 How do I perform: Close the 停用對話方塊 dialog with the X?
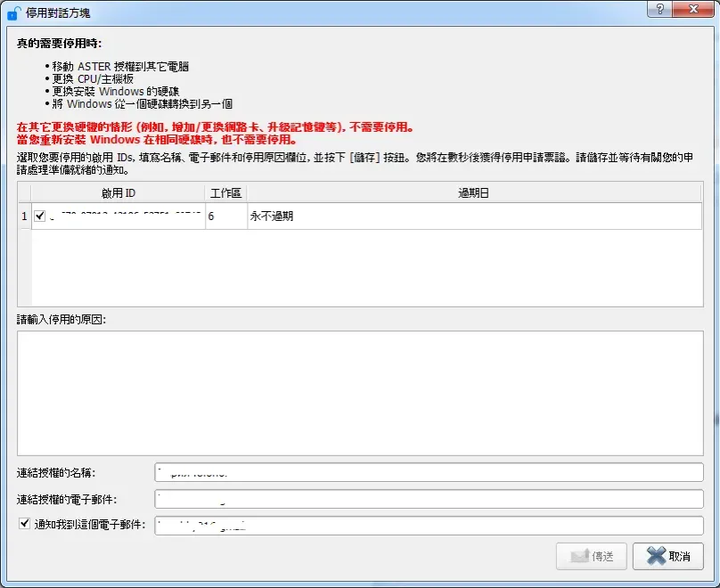[x=692, y=10]
